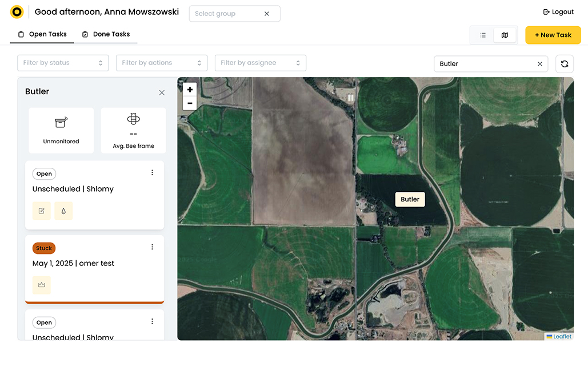Expand the Filter by status dropdown
The height and width of the screenshot is (371, 588).
[x=63, y=63]
